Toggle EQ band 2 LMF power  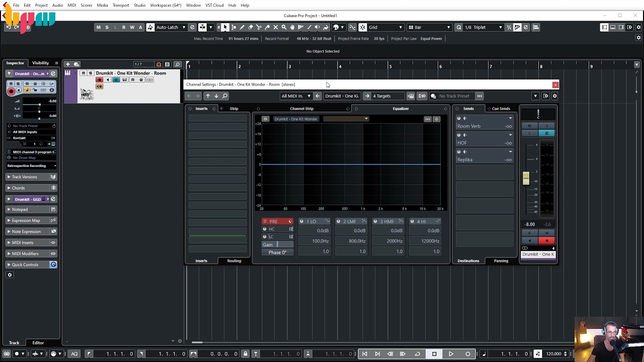tap(339, 222)
